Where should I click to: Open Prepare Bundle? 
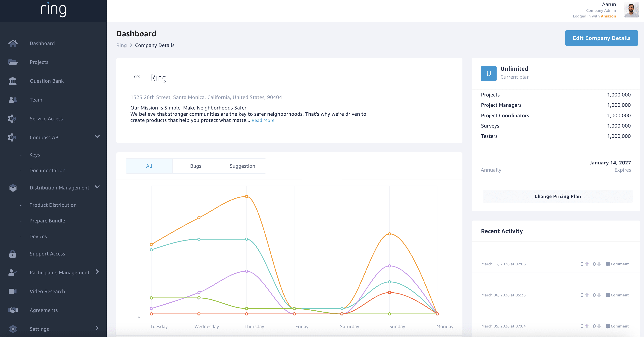coord(47,221)
